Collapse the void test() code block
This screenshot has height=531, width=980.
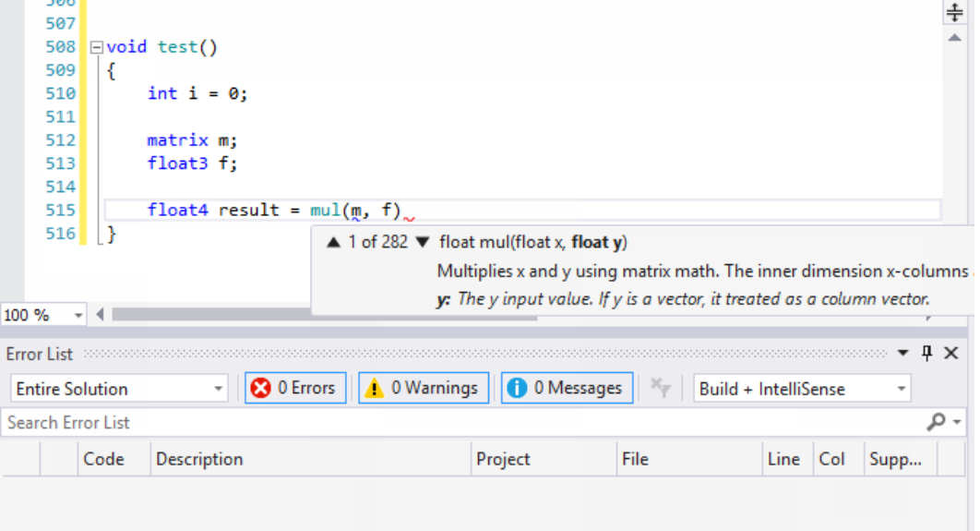pyautogui.click(x=96, y=47)
